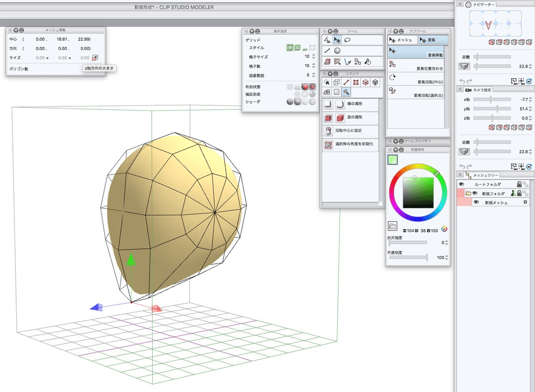535x392 pixels.
Task: Choose 要素回転(選択点) sub tool
Action: [416, 93]
